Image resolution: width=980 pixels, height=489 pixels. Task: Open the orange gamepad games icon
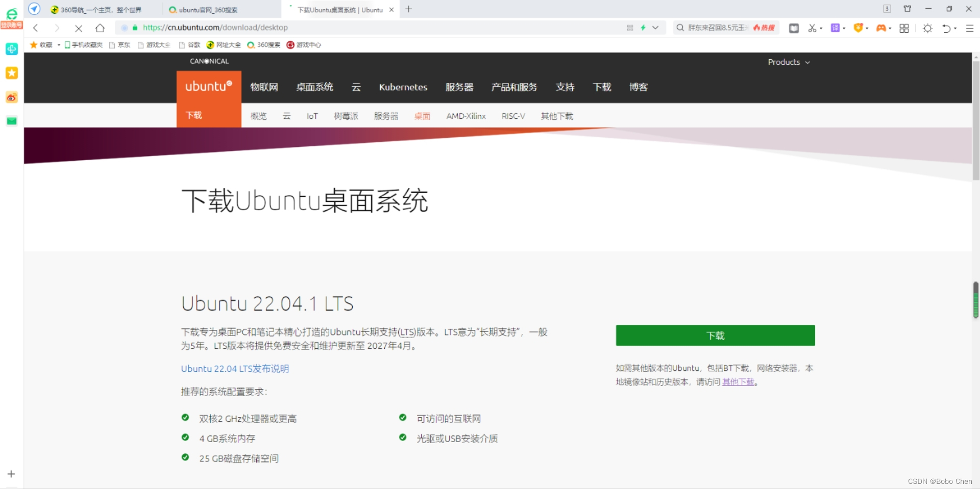(x=881, y=28)
